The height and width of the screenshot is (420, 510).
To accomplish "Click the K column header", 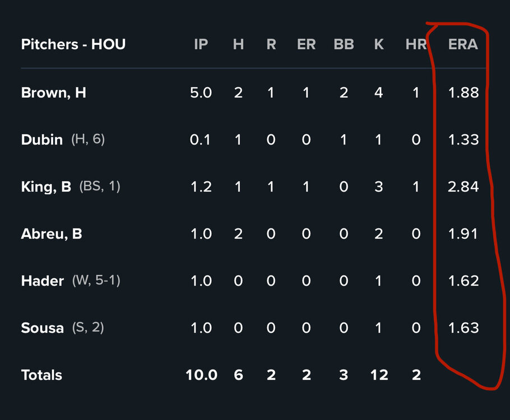I will 379,44.
